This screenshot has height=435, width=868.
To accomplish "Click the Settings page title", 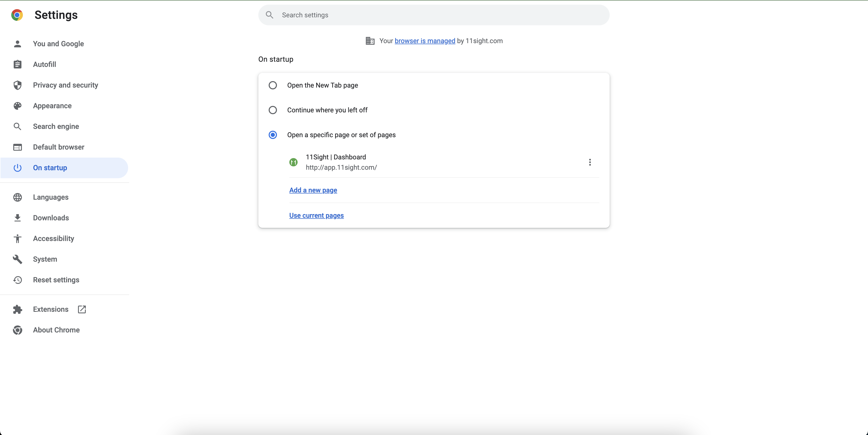I will [56, 15].
